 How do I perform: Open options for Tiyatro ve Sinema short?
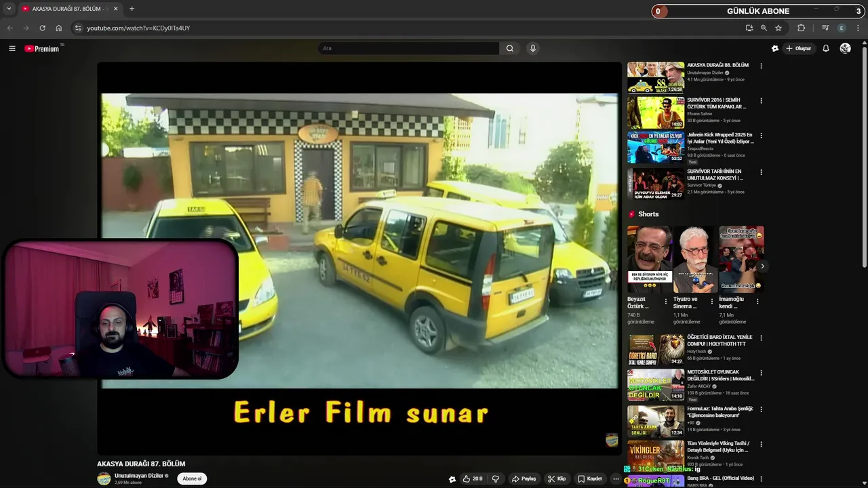click(711, 302)
